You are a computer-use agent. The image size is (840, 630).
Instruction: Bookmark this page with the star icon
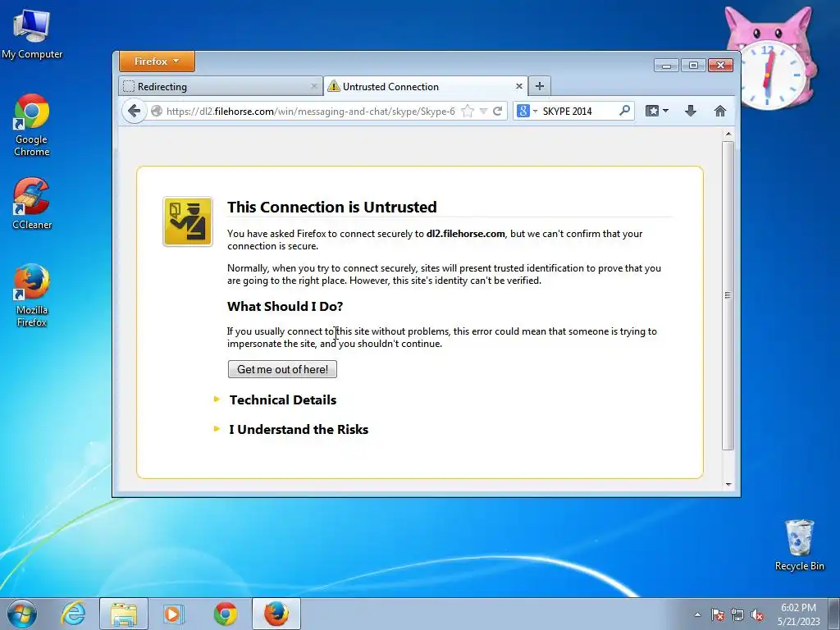(467, 112)
